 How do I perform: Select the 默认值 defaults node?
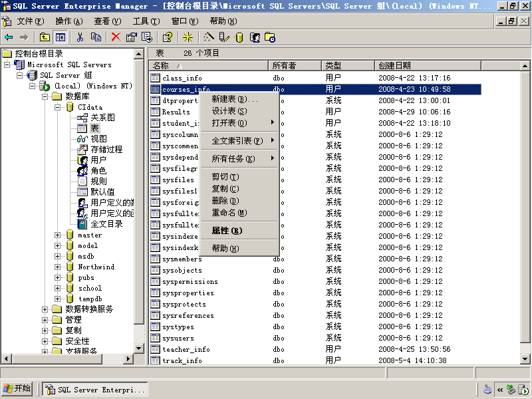(x=102, y=192)
